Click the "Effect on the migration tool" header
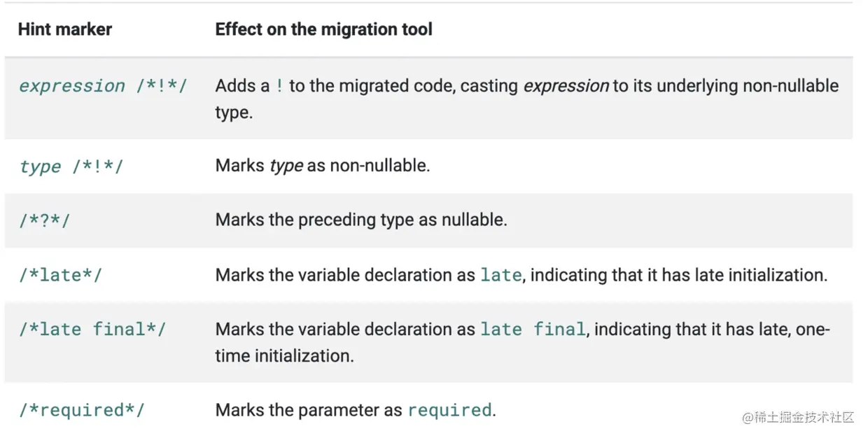868x438 pixels. (x=323, y=29)
